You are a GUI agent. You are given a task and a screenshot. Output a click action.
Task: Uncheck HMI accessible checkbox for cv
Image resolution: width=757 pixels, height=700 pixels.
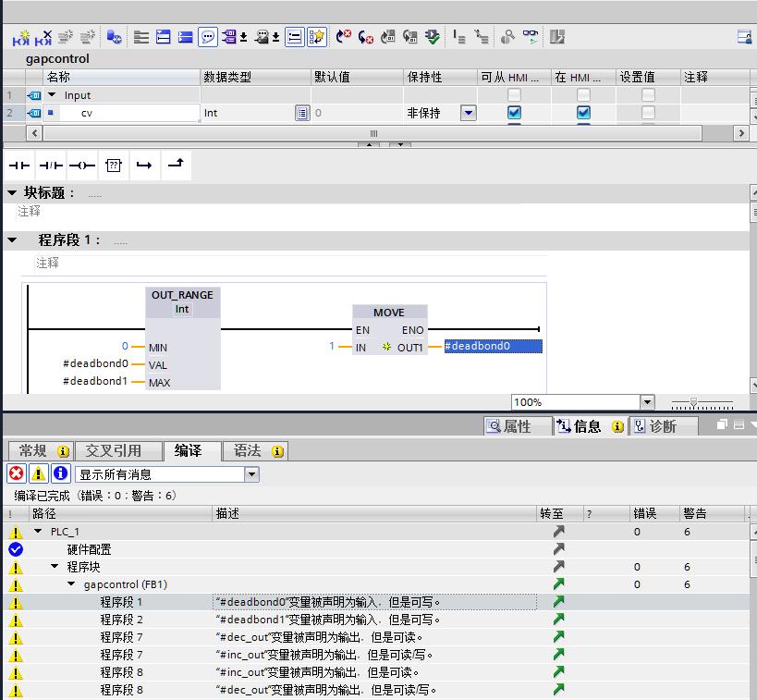(514, 113)
